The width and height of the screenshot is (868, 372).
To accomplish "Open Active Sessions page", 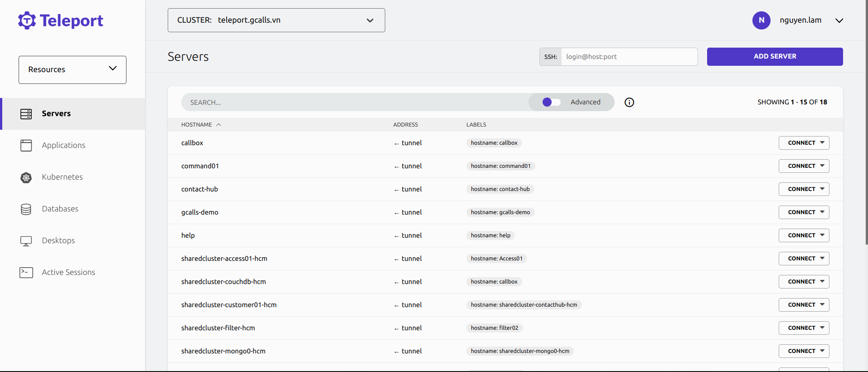I will (x=68, y=273).
